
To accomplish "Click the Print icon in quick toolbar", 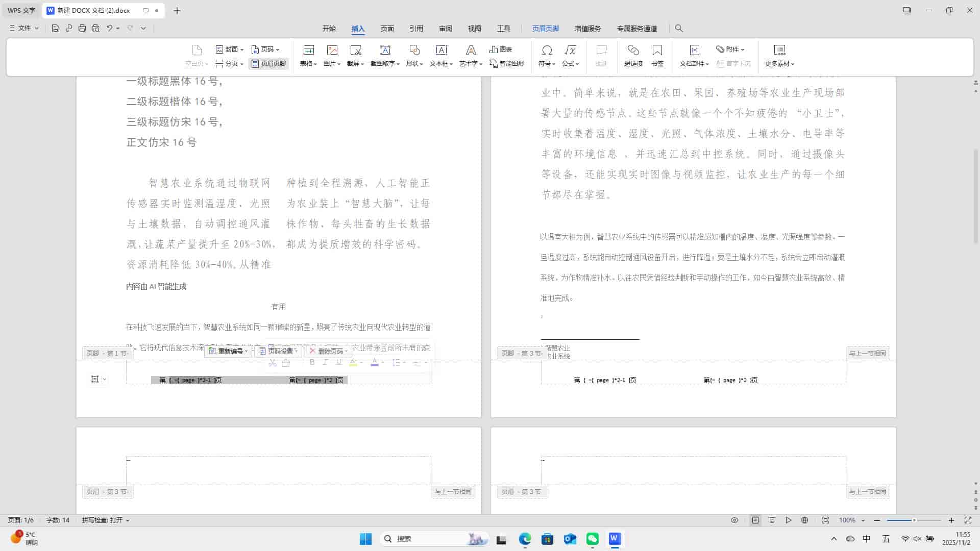I will point(82,28).
